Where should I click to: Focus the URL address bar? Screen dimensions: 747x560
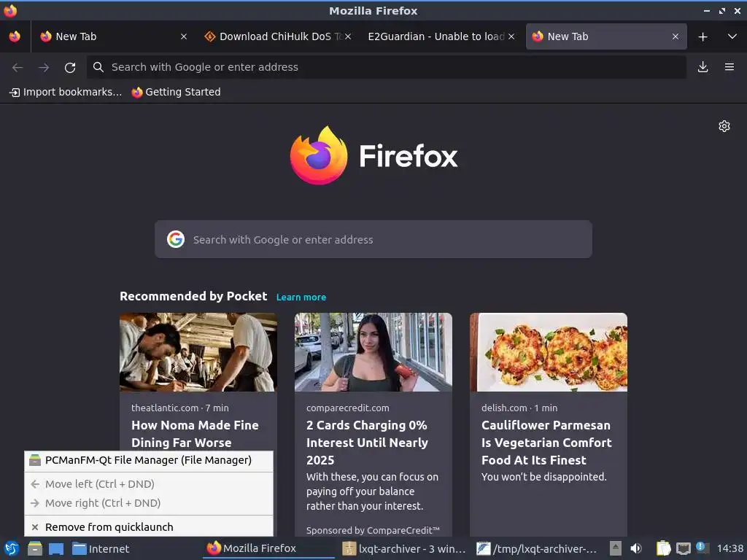click(x=387, y=67)
